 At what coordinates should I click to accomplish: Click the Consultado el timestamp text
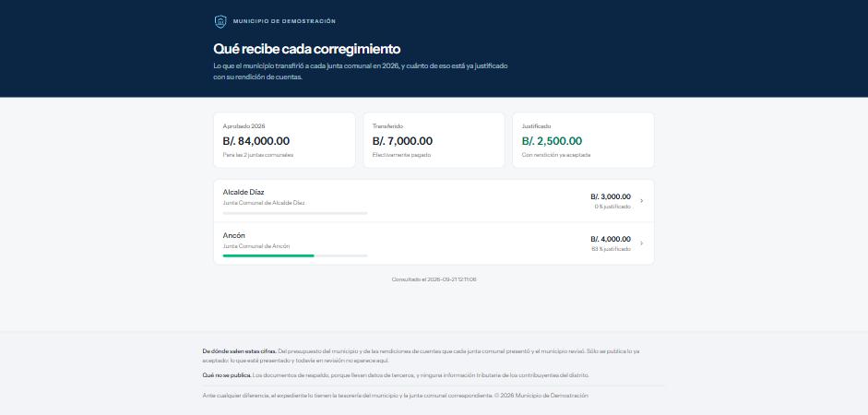click(434, 279)
